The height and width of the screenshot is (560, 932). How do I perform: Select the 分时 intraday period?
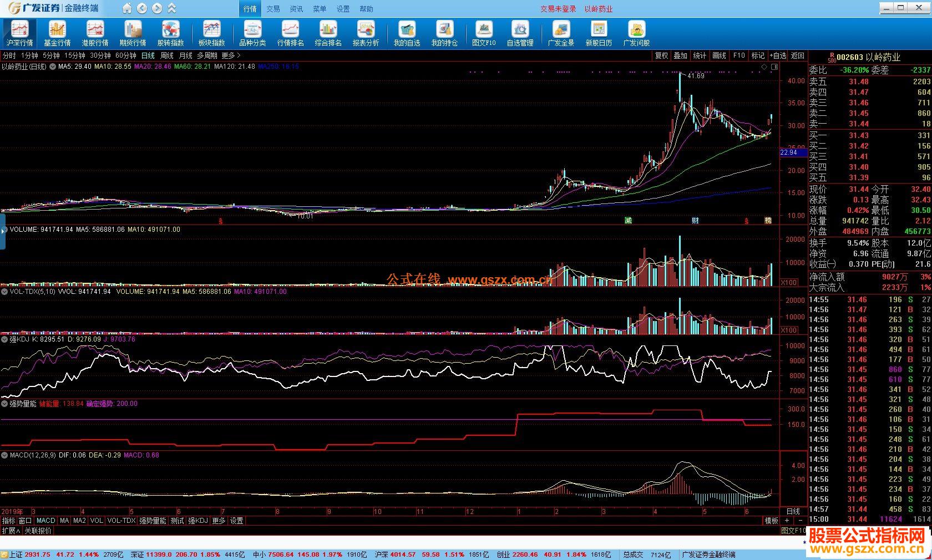tap(9, 55)
